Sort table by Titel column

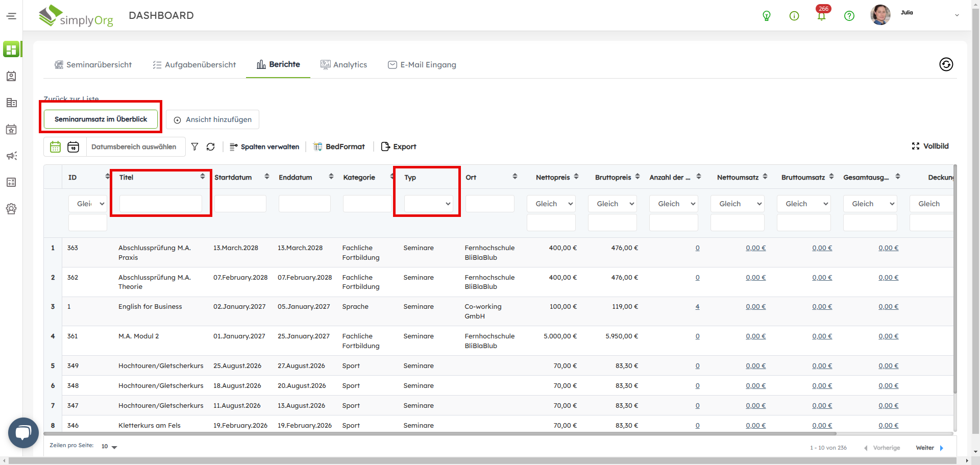203,177
